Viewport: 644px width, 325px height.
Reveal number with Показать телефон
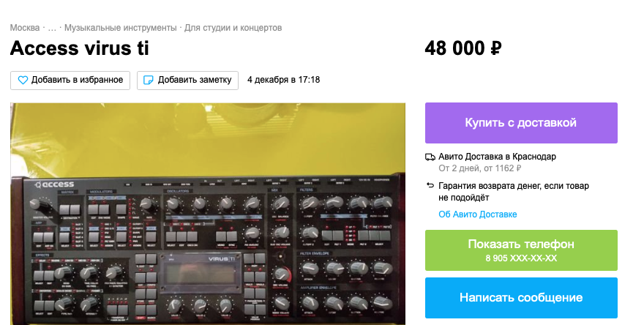[x=521, y=244]
